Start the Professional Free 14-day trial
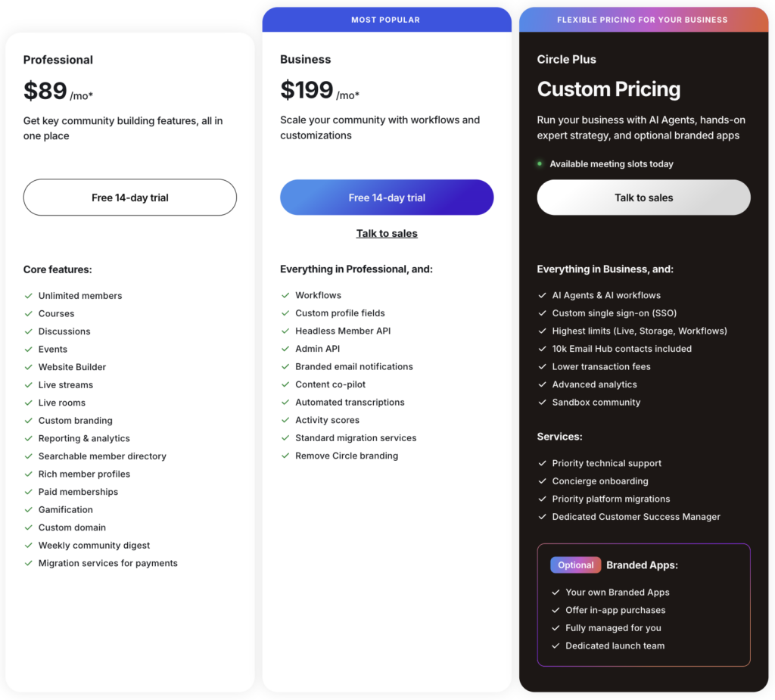775x700 pixels. pyautogui.click(x=129, y=197)
